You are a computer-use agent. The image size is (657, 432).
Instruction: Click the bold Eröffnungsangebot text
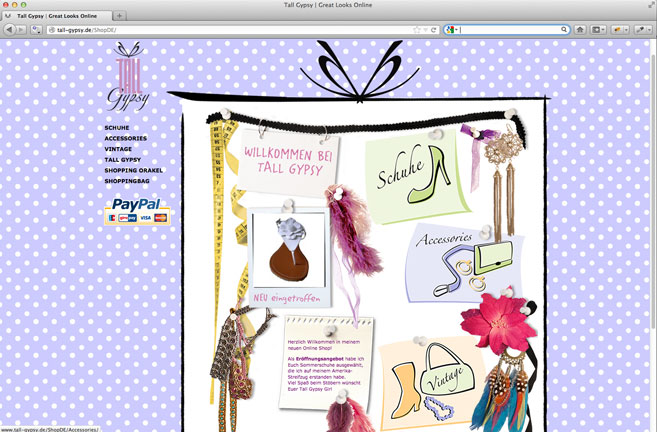coord(320,359)
